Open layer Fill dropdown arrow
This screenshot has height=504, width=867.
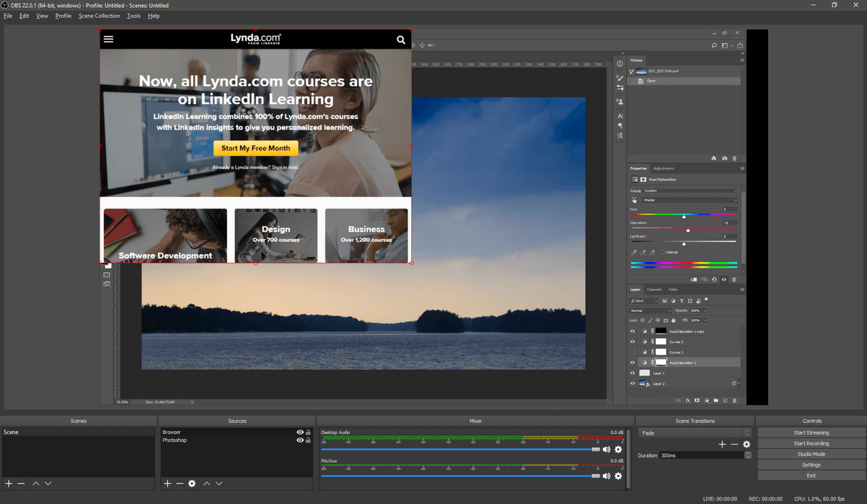(704, 320)
